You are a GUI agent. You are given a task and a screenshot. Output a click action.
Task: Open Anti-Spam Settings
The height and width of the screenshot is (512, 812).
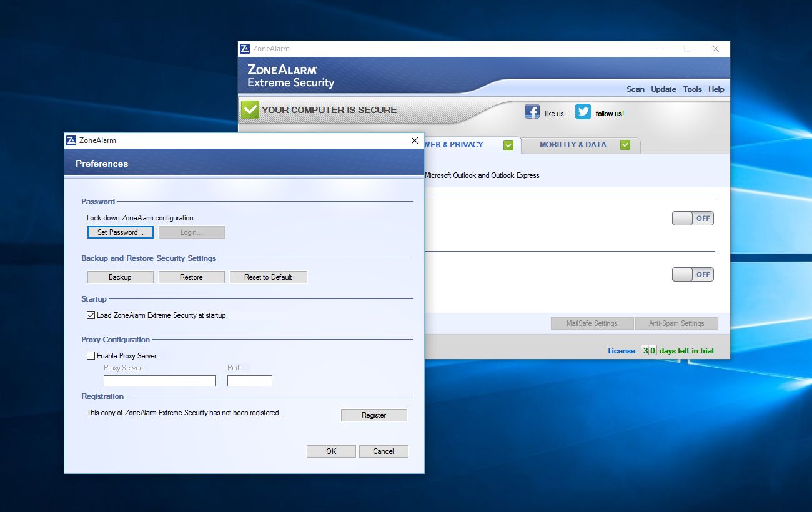(676, 323)
